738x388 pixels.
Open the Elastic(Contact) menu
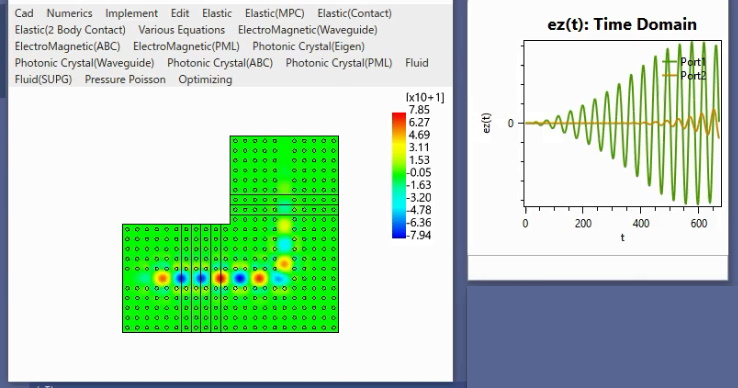coord(354,13)
